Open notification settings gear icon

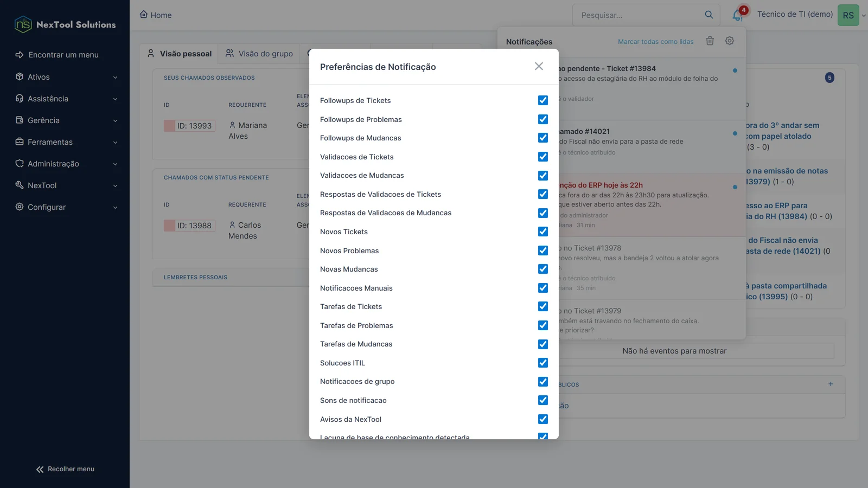pos(730,41)
